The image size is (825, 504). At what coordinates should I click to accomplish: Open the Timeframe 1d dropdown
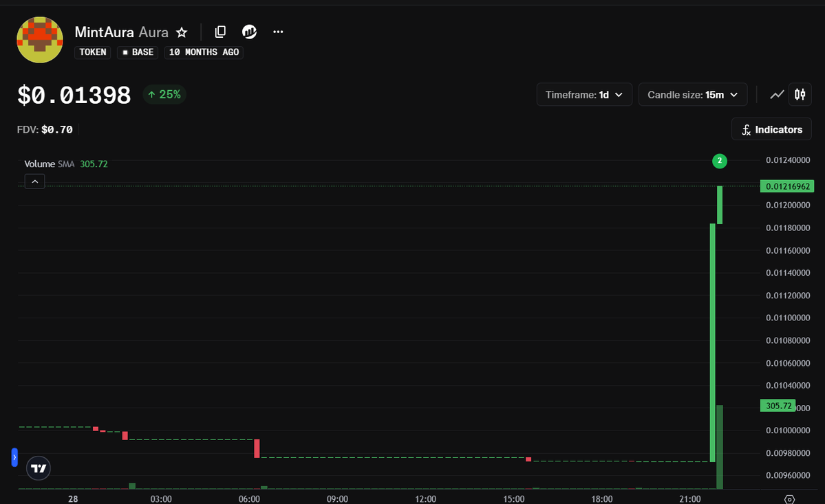(584, 95)
